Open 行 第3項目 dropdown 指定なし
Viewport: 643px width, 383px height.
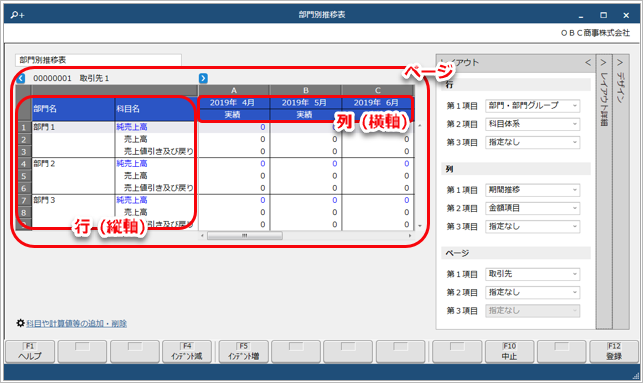pyautogui.click(x=532, y=142)
